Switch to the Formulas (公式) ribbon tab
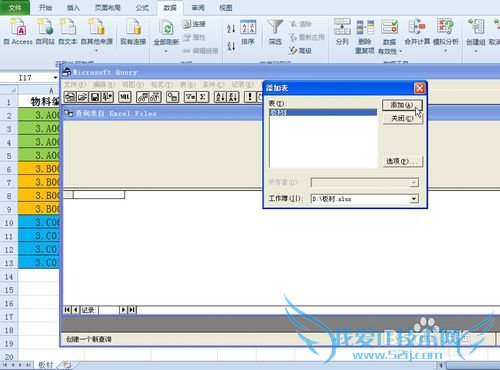This screenshot has width=500, height=370. pyautogui.click(x=142, y=7)
